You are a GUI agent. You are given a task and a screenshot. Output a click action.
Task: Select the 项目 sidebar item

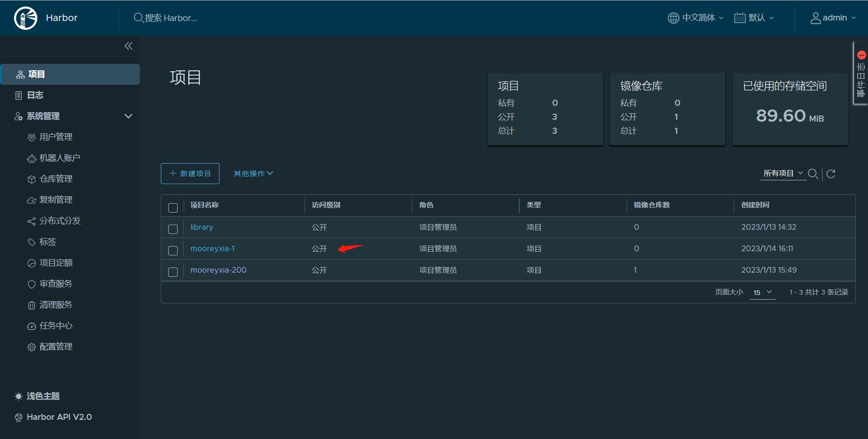click(70, 75)
